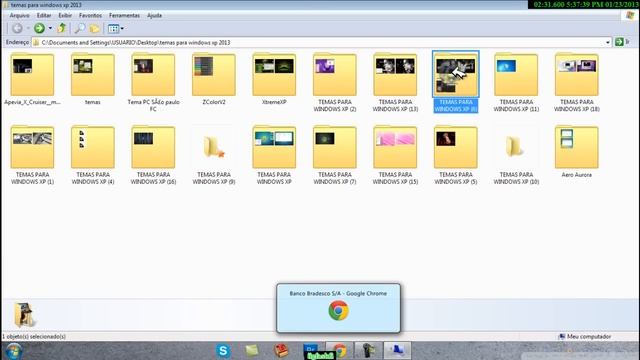This screenshot has height=360, width=640.
Task: Click the status text '1 objeto(s) selecionado(s)'
Action: click(34, 336)
